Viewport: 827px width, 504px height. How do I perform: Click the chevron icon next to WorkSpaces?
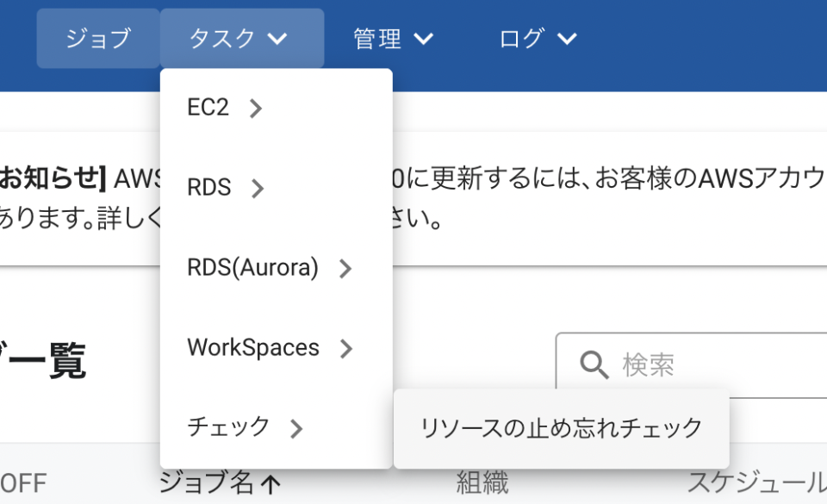[x=345, y=348]
